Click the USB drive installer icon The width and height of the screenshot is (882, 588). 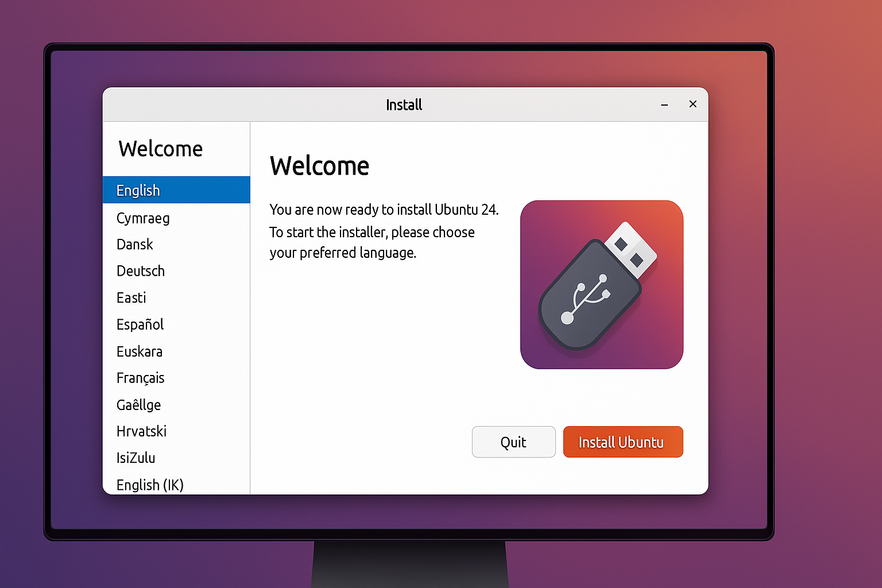click(602, 285)
